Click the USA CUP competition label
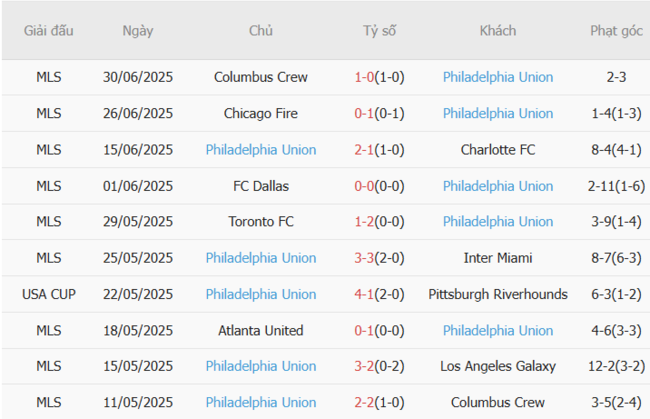 pos(48,294)
